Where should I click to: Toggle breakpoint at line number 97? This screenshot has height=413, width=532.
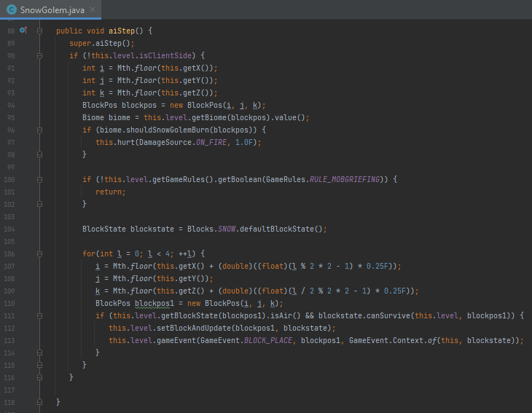pyautogui.click(x=11, y=142)
